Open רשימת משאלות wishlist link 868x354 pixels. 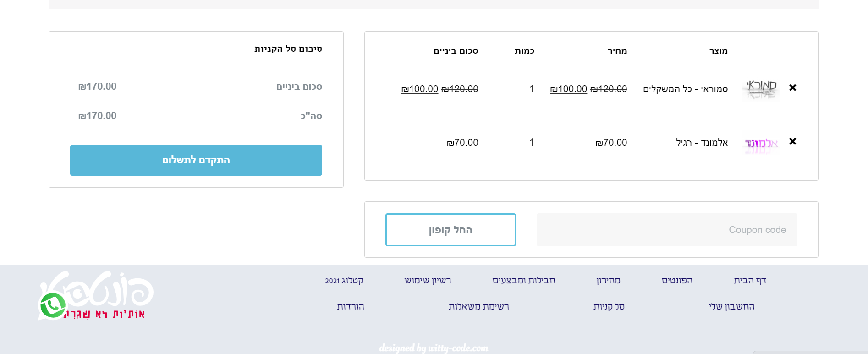[479, 306]
